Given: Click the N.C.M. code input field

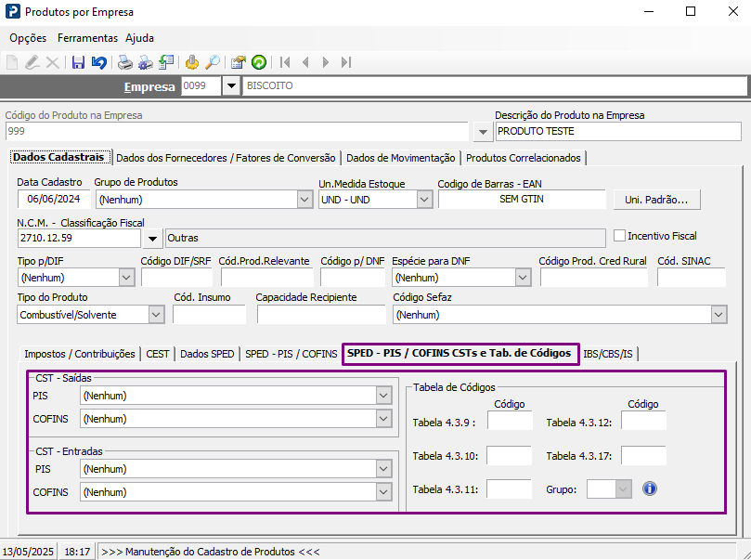Looking at the screenshot, I should point(79,238).
